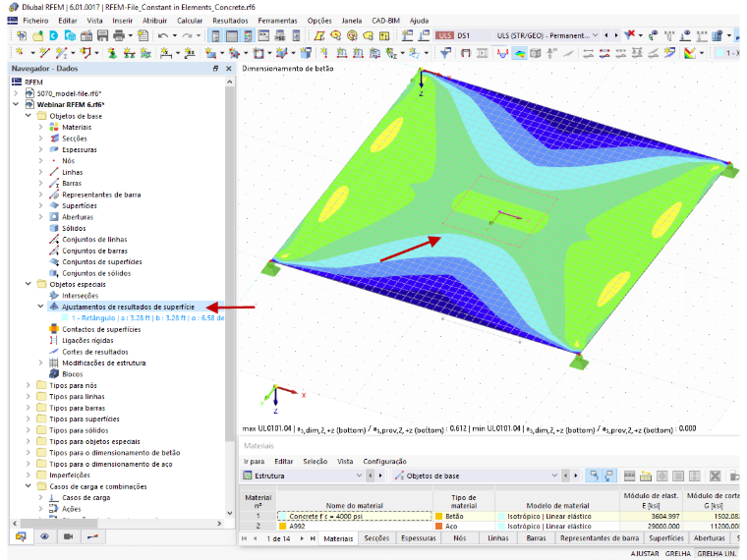747x560 pixels.
Task: Select Cortes de resultados tree item
Action: [94, 352]
